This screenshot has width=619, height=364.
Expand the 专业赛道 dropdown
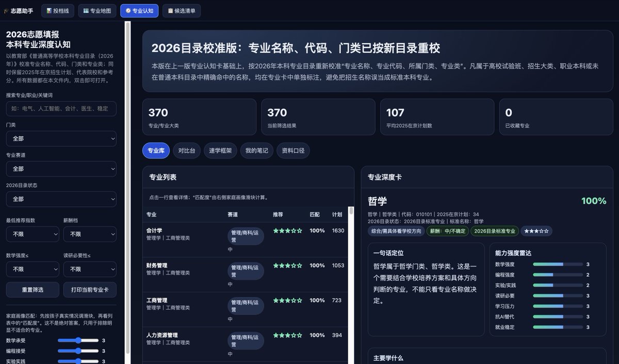[61, 169]
